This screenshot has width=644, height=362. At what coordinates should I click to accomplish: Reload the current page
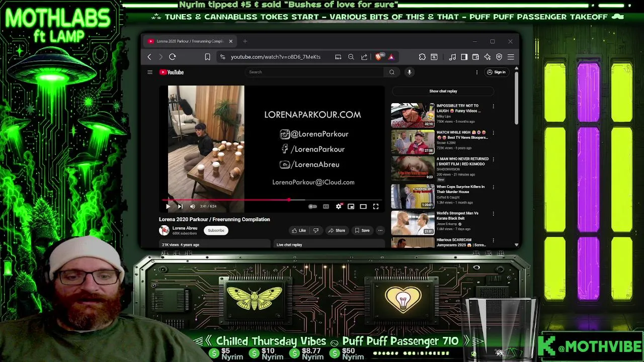coord(173,57)
